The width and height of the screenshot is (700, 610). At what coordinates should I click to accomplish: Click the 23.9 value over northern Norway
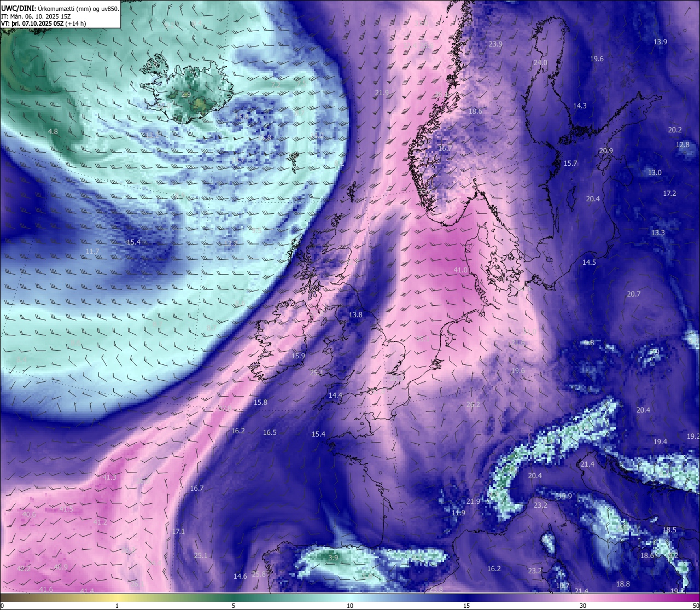[x=495, y=44]
